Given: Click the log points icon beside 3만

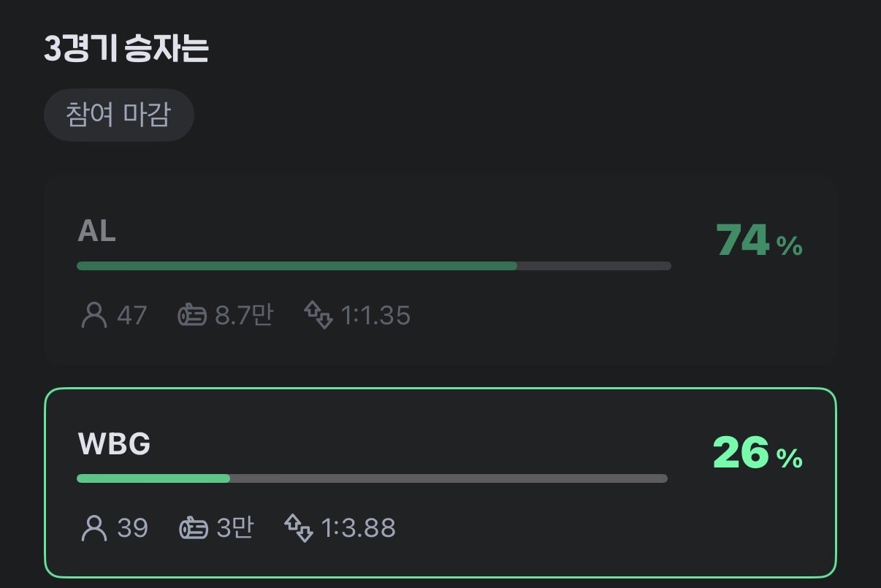Looking at the screenshot, I should [x=194, y=527].
